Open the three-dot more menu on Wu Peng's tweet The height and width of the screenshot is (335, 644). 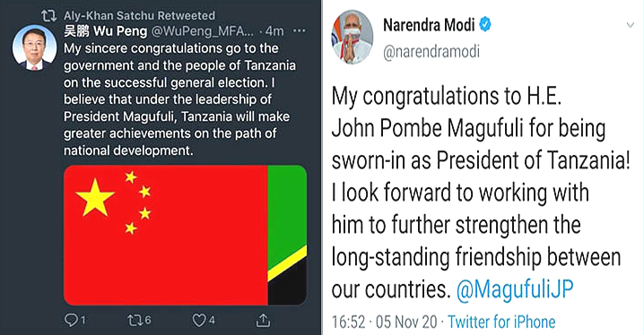300,30
